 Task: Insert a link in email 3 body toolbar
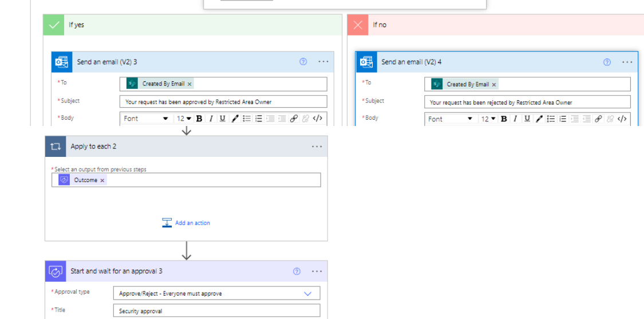tap(294, 119)
